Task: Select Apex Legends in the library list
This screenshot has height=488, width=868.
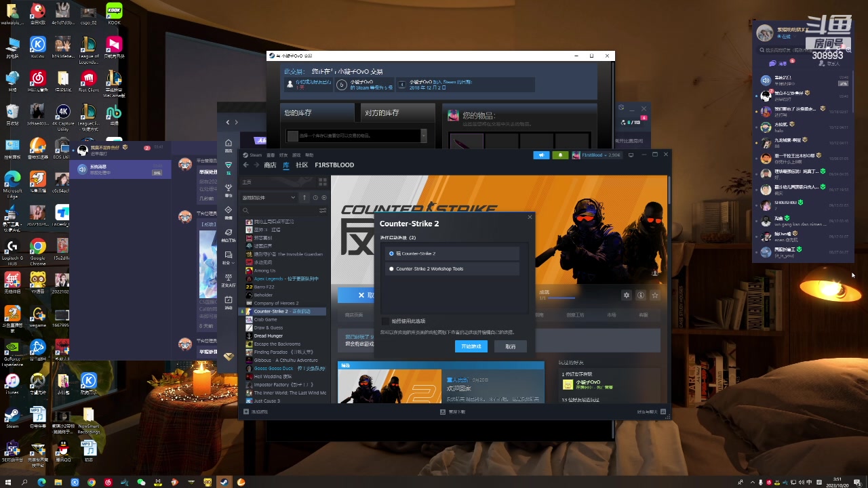Action: pyautogui.click(x=285, y=279)
